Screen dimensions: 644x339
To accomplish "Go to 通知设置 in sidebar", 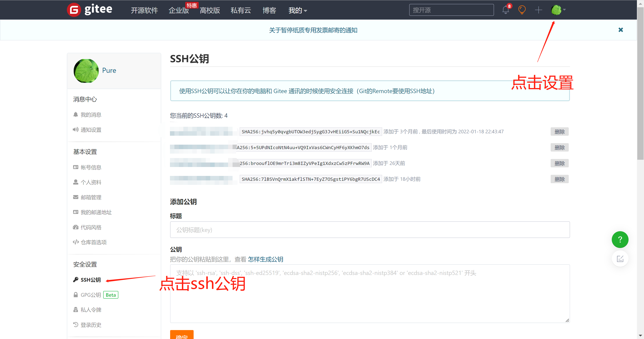I will 91,130.
